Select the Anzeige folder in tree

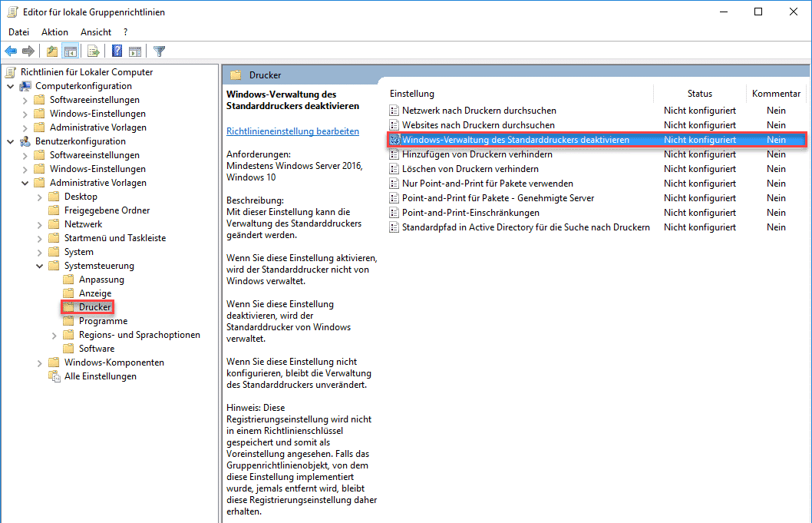click(x=94, y=293)
